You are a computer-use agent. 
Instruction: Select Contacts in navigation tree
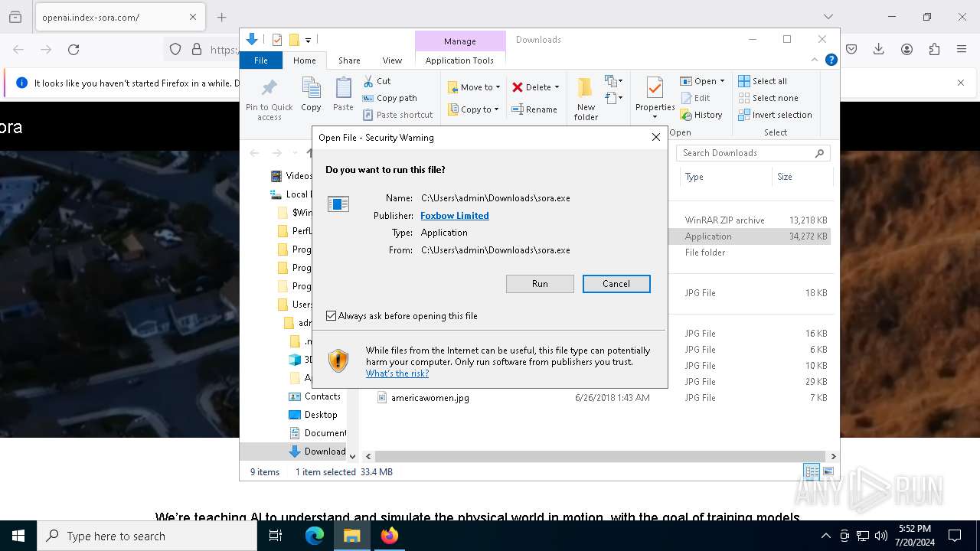(x=322, y=396)
